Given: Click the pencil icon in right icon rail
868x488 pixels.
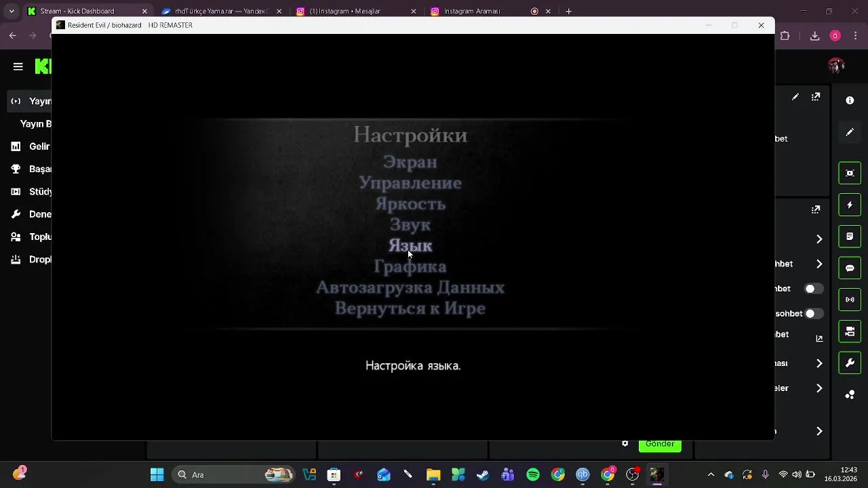Looking at the screenshot, I should (x=850, y=132).
